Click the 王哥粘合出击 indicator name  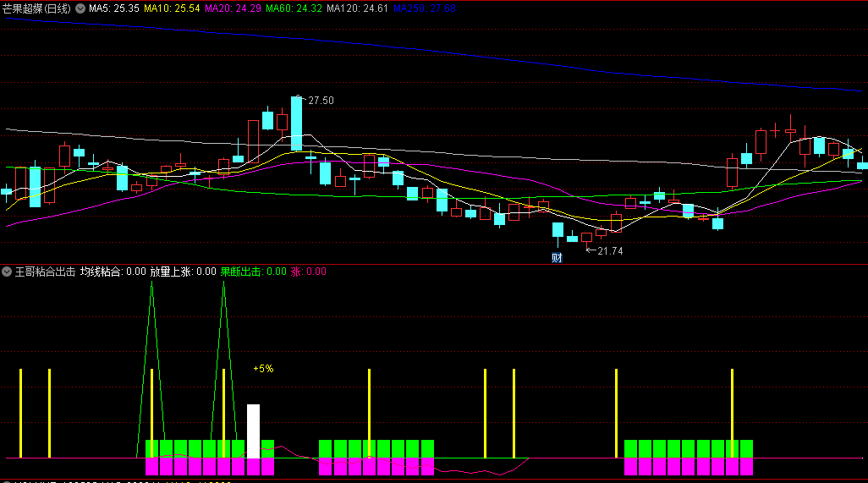[45, 272]
